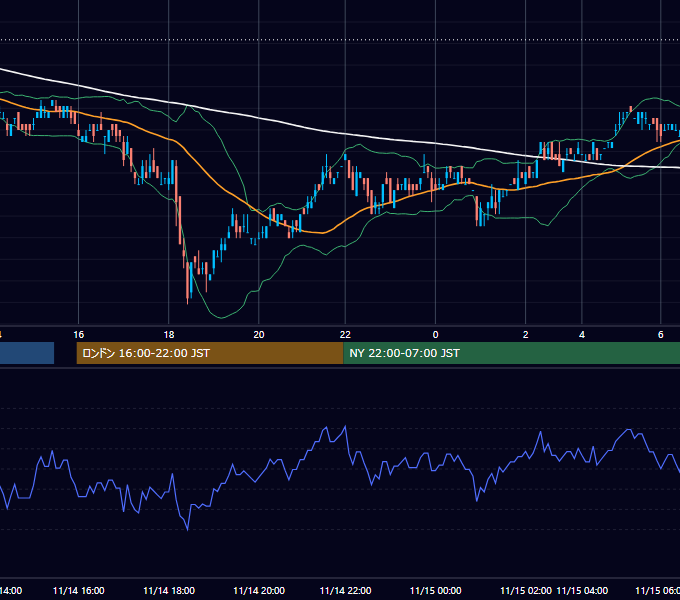Select the NY 22:00-07:00 JST session bar
The height and width of the screenshot is (600, 680).
coord(512,353)
